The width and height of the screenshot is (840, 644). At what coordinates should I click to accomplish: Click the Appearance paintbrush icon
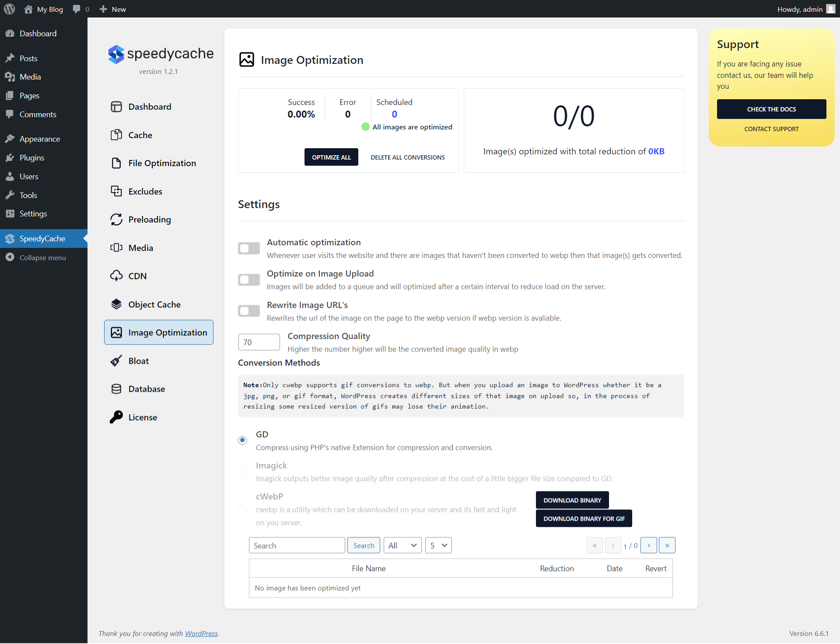click(x=10, y=139)
